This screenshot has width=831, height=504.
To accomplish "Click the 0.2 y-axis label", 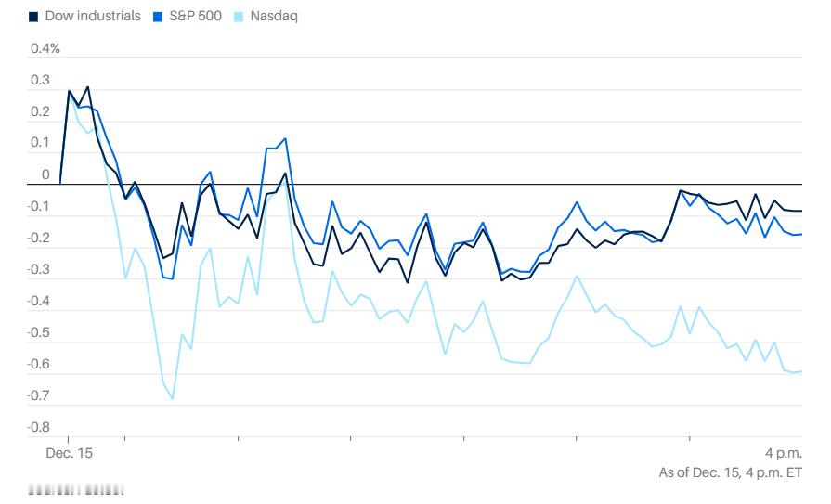I will pyautogui.click(x=40, y=111).
